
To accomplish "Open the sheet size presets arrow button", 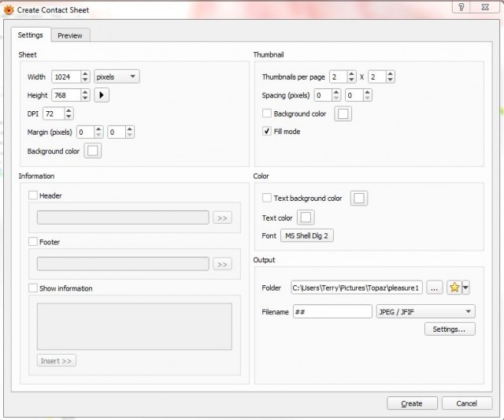I will (102, 95).
